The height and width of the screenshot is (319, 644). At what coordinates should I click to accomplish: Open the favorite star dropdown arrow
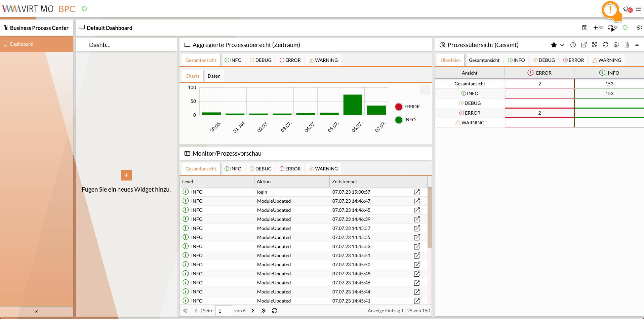561,45
